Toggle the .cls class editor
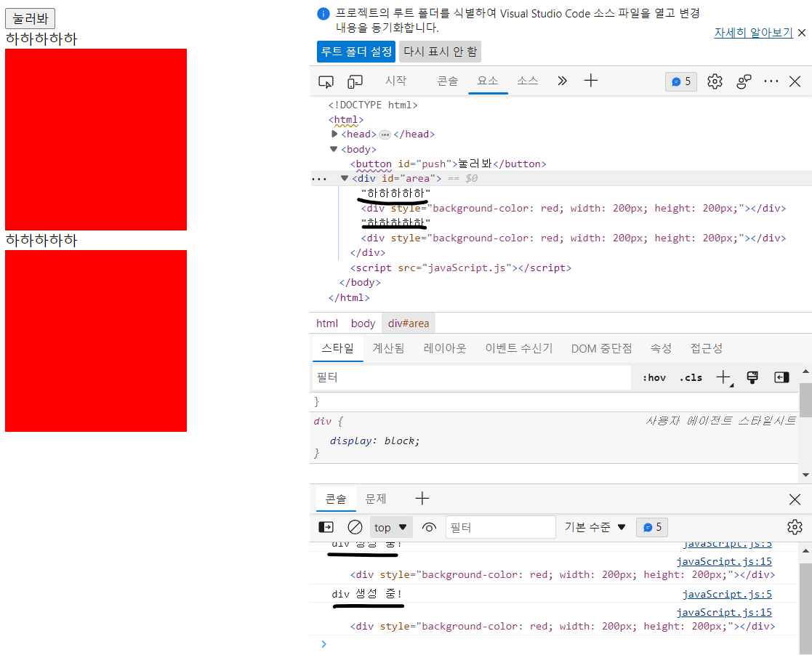The width and height of the screenshot is (812, 655). [691, 377]
